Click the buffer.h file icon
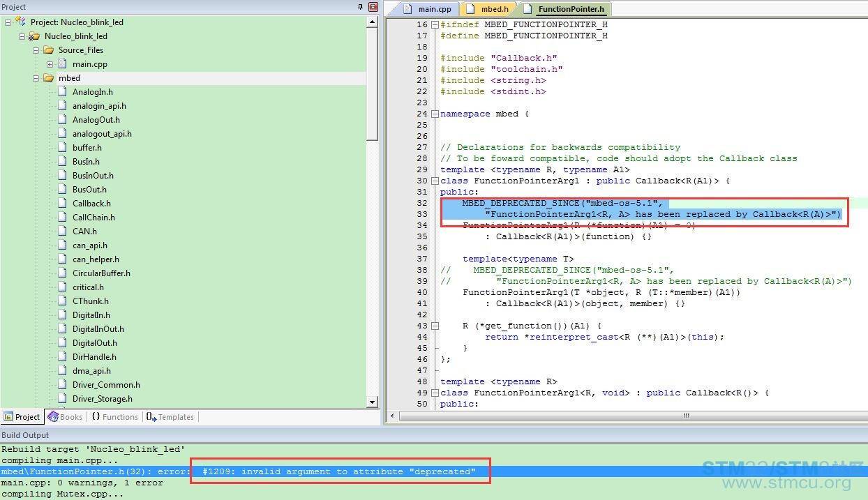Viewport: 868px width, 500px height. click(x=63, y=148)
